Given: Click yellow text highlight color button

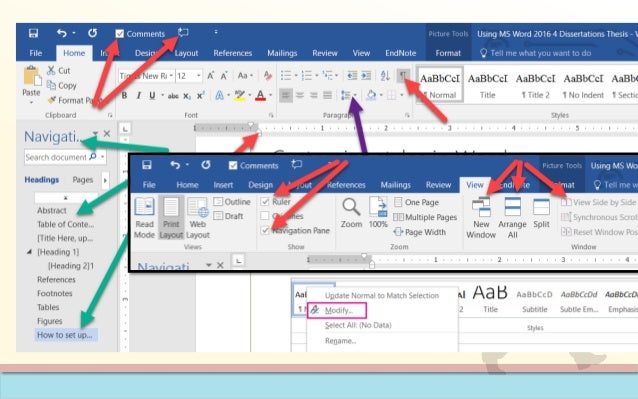Looking at the screenshot, I should [x=239, y=96].
